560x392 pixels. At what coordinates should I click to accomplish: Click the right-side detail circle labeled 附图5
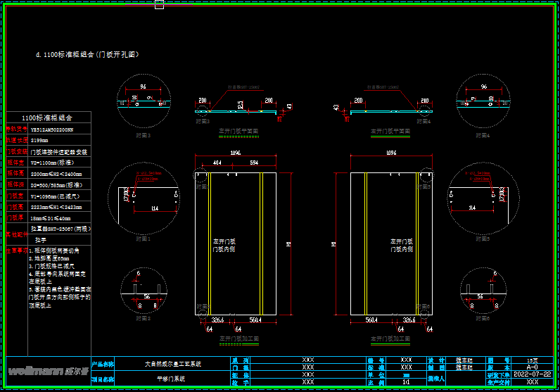(483, 198)
